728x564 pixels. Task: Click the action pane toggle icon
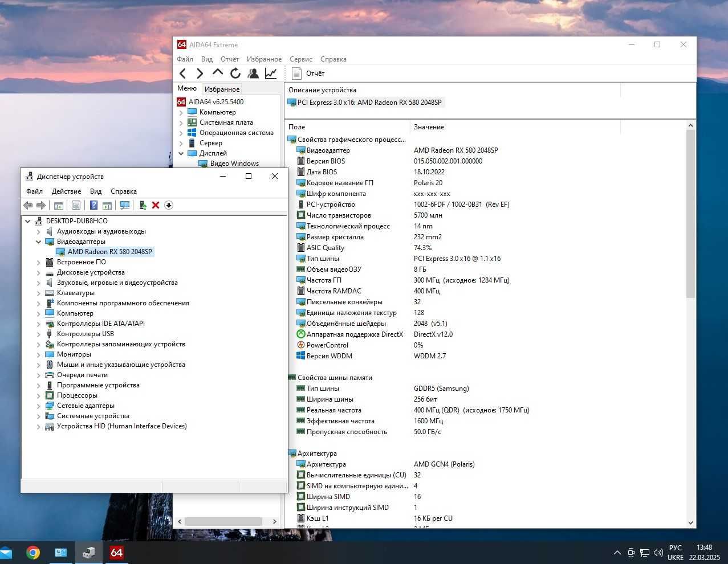coord(107,205)
